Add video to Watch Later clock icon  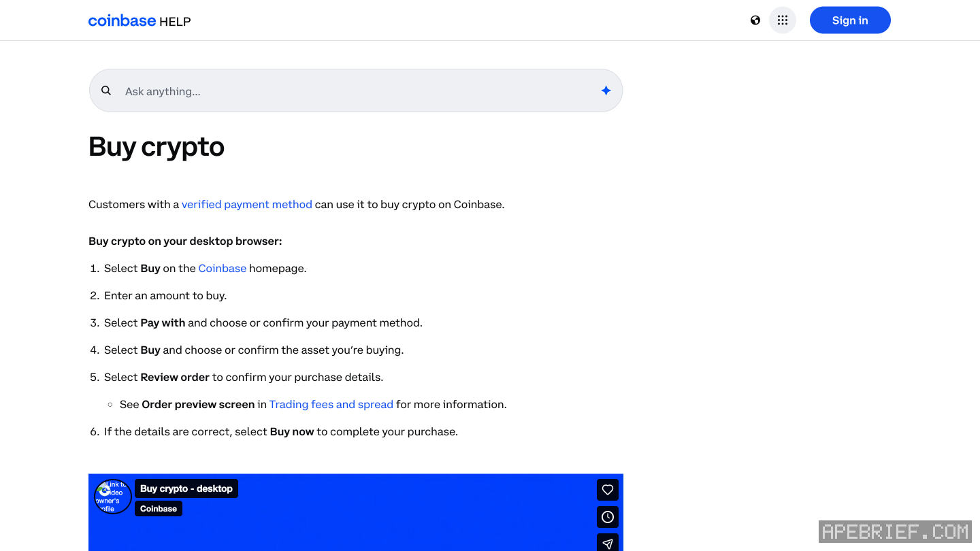[608, 517]
